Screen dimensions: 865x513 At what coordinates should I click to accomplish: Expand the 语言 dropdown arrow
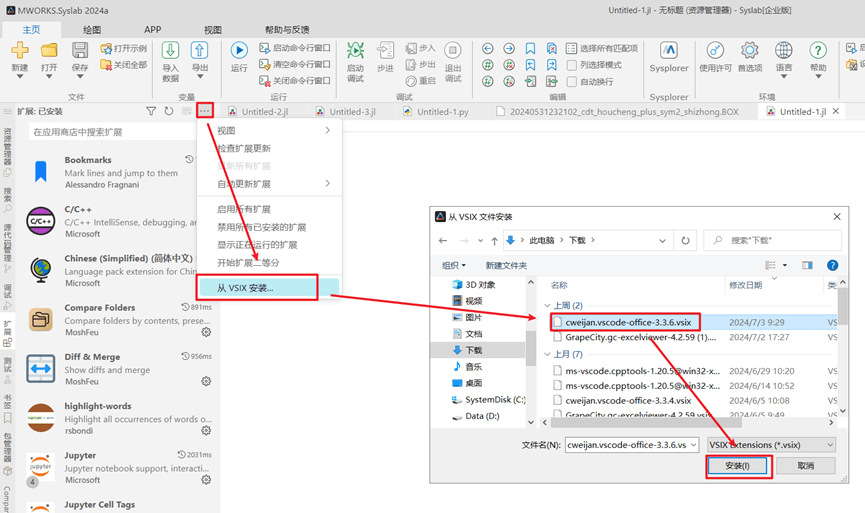[x=783, y=77]
